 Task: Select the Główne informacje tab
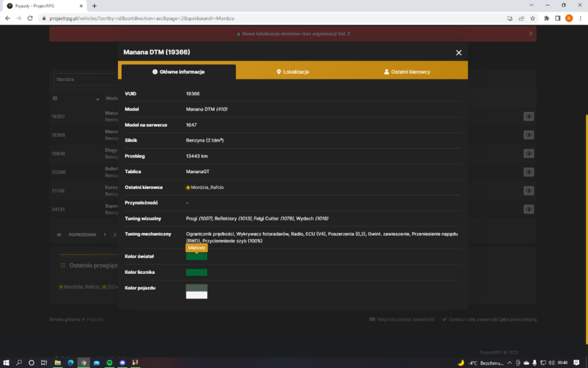[179, 72]
